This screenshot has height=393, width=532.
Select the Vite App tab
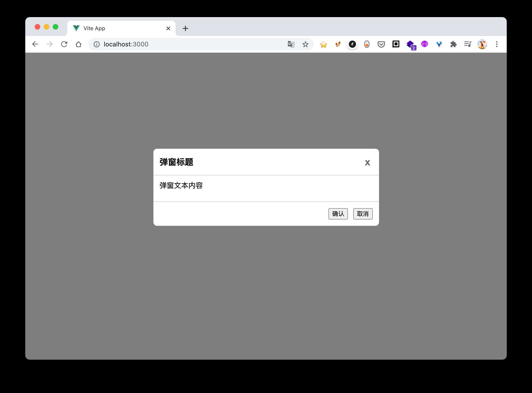(x=121, y=29)
